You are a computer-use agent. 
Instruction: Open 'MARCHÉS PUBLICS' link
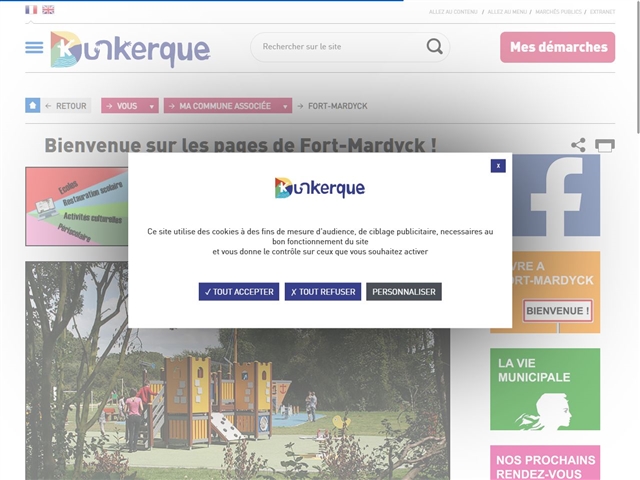(558, 12)
